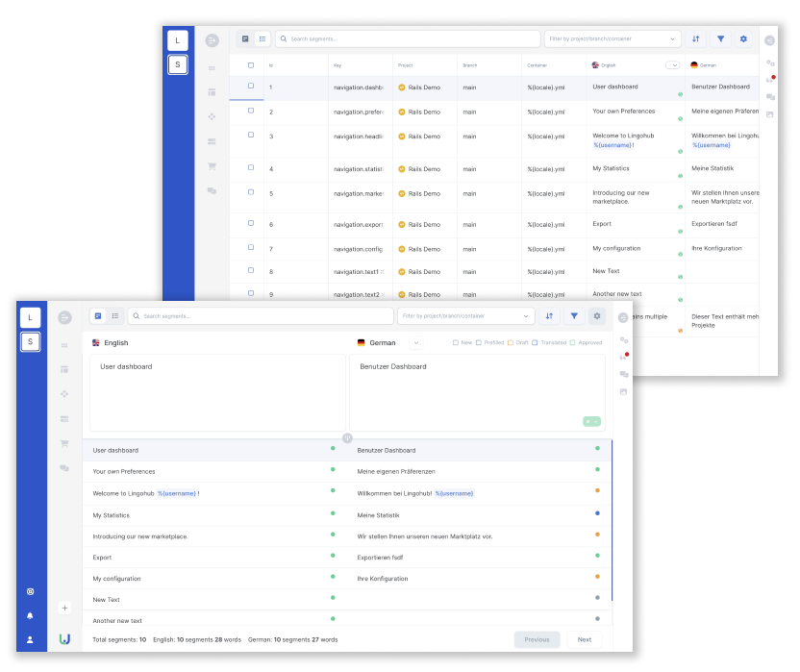Check the select-all header checkbox in back table
Viewport: 800px width, 672px height.
click(x=251, y=65)
